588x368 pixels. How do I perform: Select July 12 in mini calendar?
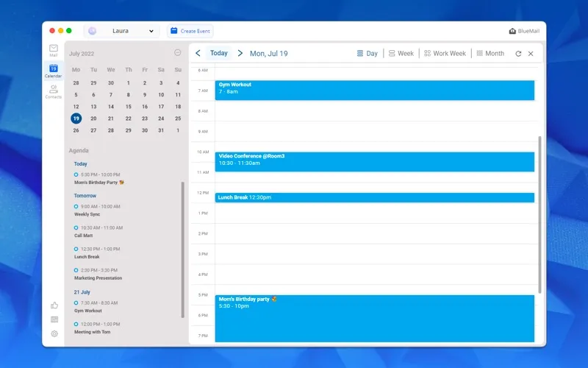point(76,107)
